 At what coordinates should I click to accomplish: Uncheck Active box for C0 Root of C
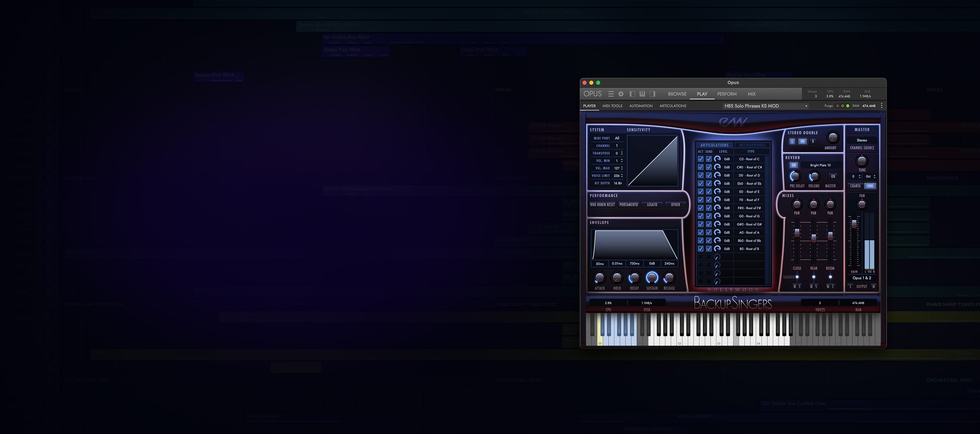(700, 159)
